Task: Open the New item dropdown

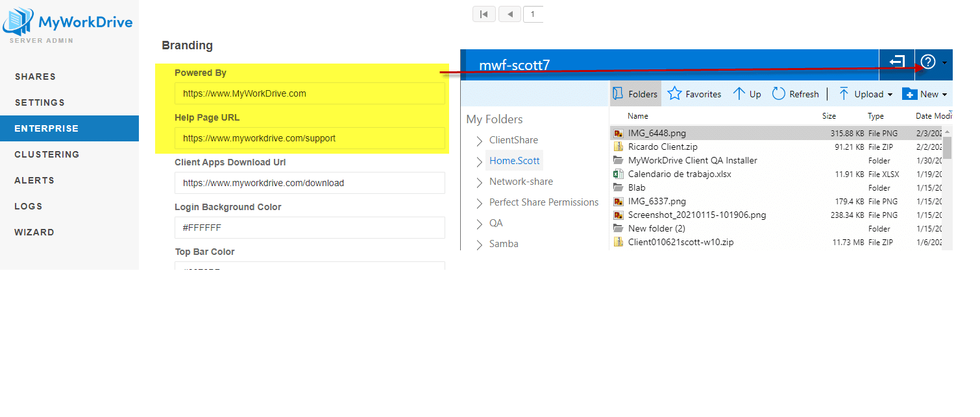Action: click(925, 94)
